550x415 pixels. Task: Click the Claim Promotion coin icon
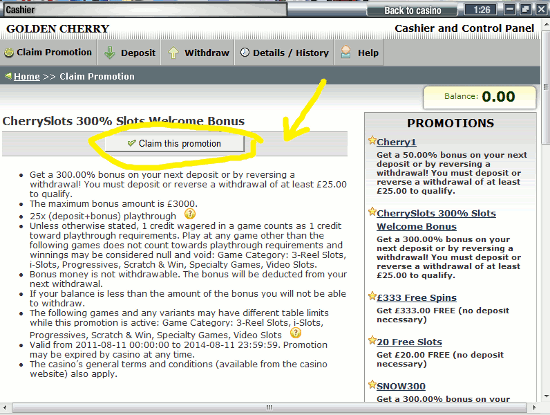[9, 53]
